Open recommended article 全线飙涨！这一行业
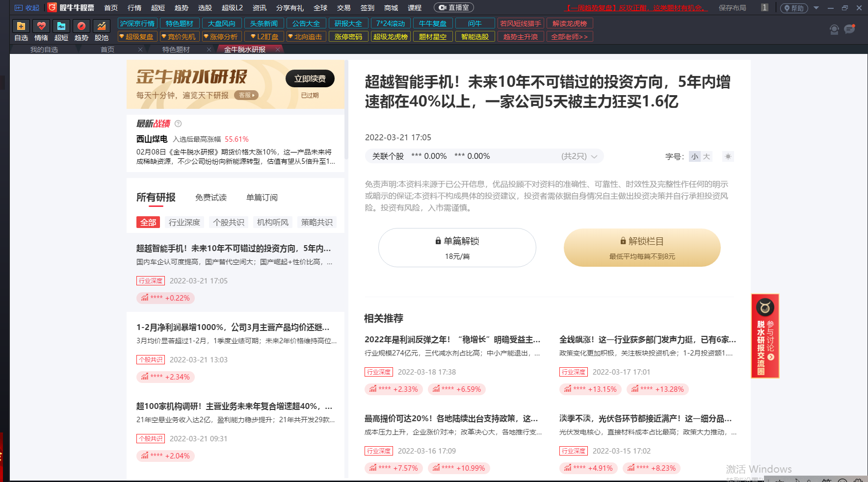868x482 pixels. tap(648, 339)
